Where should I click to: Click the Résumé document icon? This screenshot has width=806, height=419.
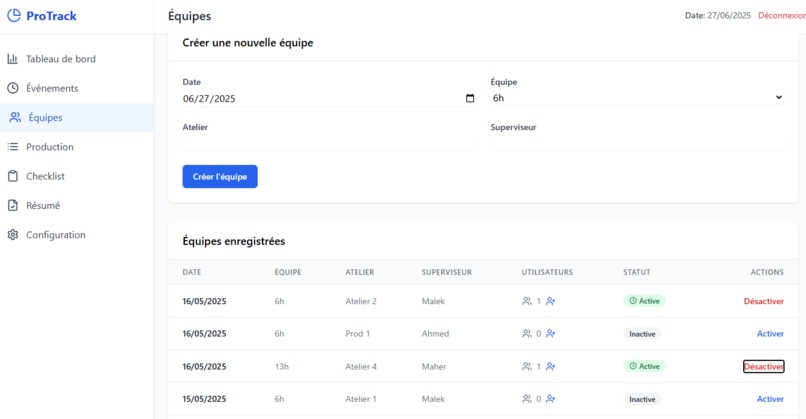coord(13,205)
